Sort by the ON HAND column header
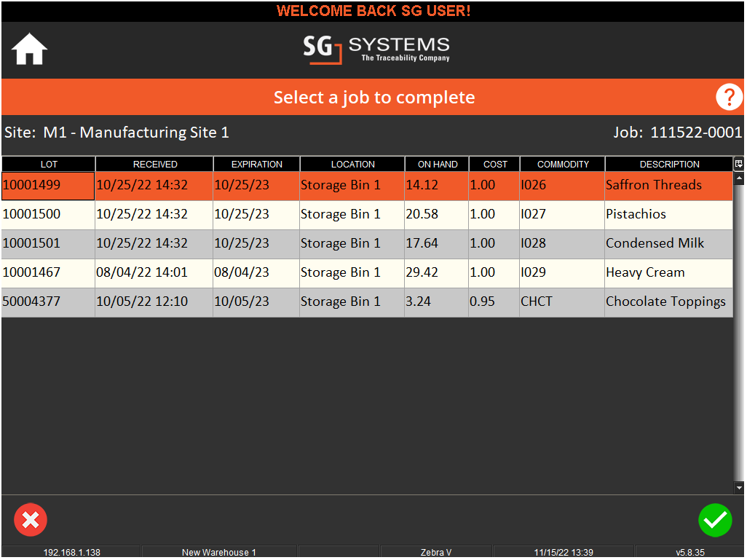747x560 pixels. point(438,164)
